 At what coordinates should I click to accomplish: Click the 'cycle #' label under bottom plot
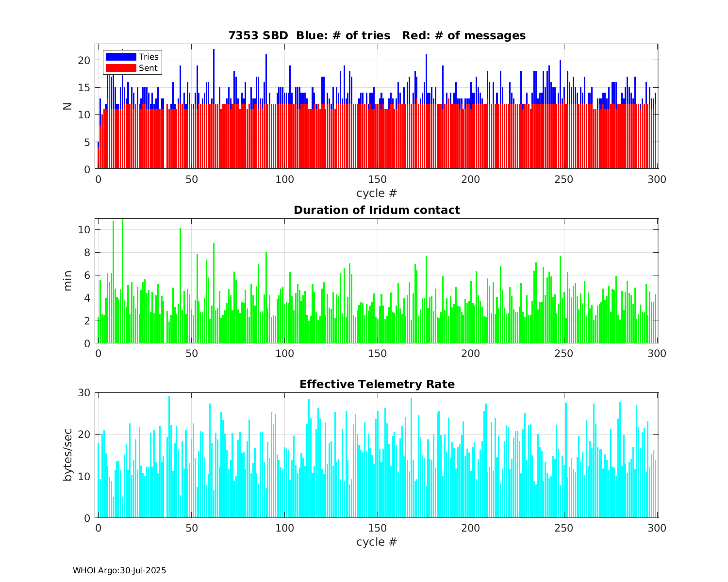click(x=377, y=542)
